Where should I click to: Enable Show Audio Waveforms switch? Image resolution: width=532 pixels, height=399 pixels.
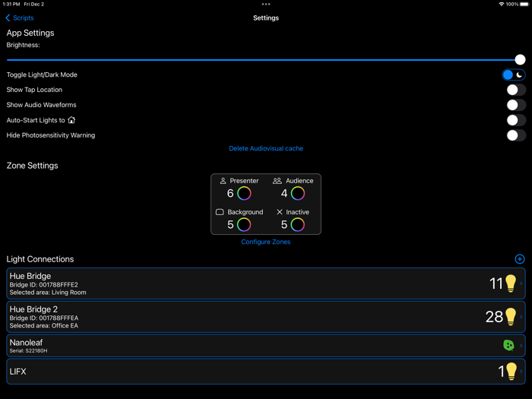[x=516, y=105]
